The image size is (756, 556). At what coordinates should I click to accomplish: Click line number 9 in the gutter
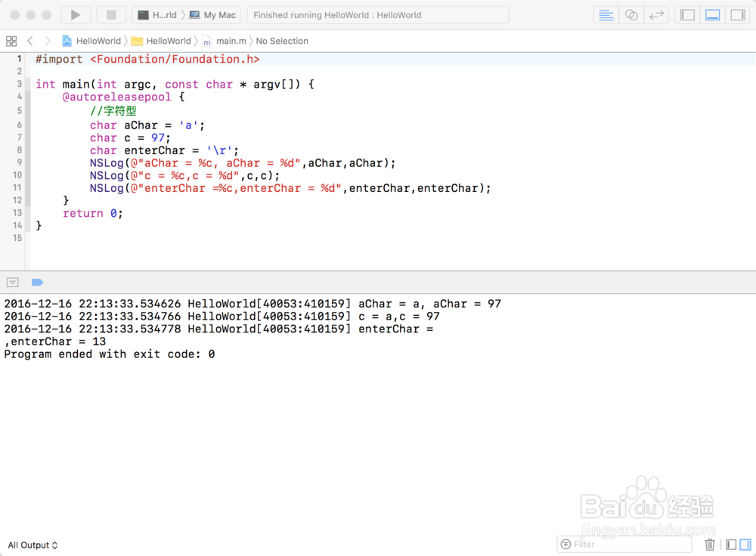[x=20, y=162]
